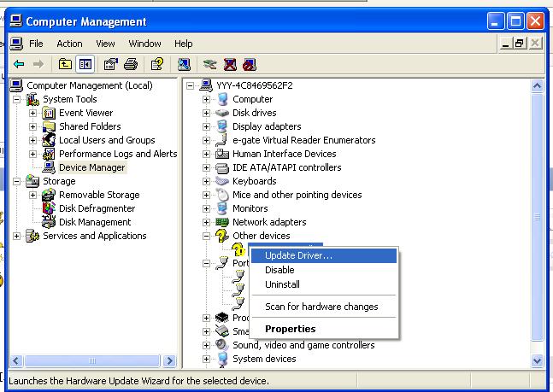The height and width of the screenshot is (392, 553).
Task: Click the Sound, video and game controllers icon
Action: (x=222, y=344)
